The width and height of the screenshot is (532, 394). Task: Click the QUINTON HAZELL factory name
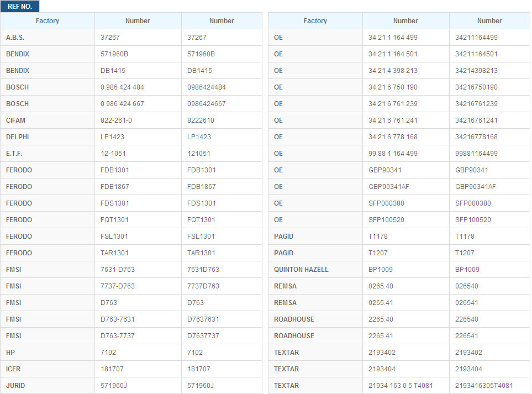301,270
